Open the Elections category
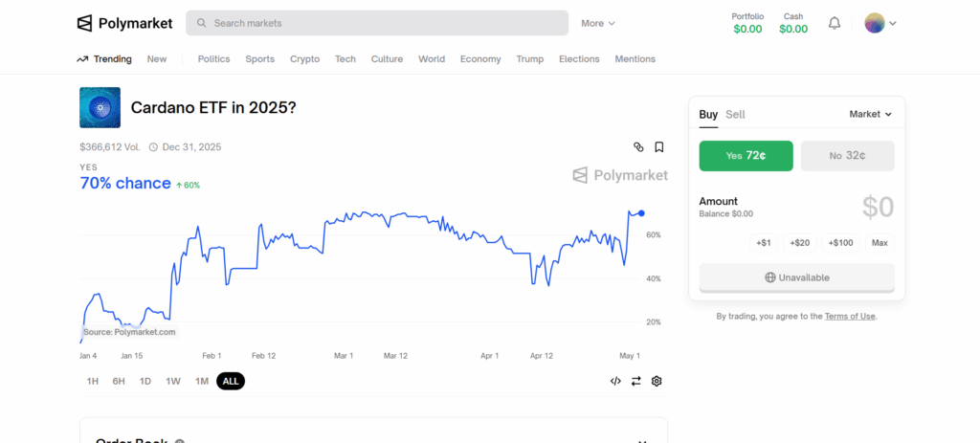Image resolution: width=980 pixels, height=443 pixels. (579, 59)
